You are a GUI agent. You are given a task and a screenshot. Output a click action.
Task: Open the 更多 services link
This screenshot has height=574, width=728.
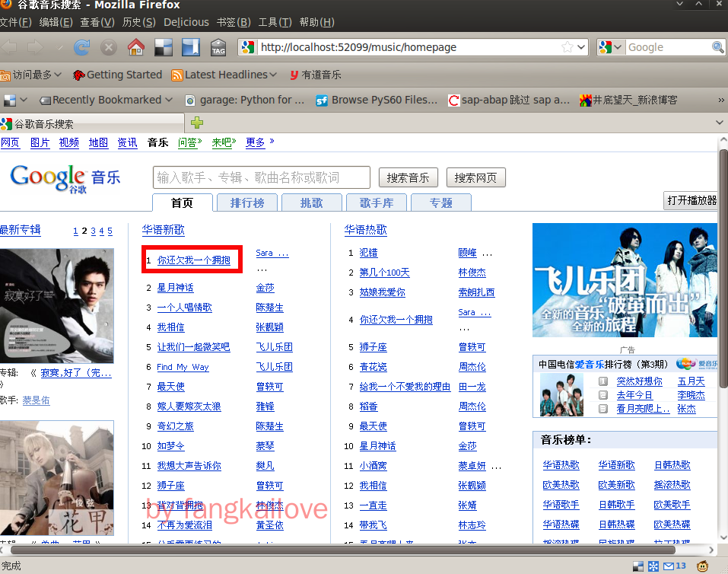pyautogui.click(x=256, y=142)
